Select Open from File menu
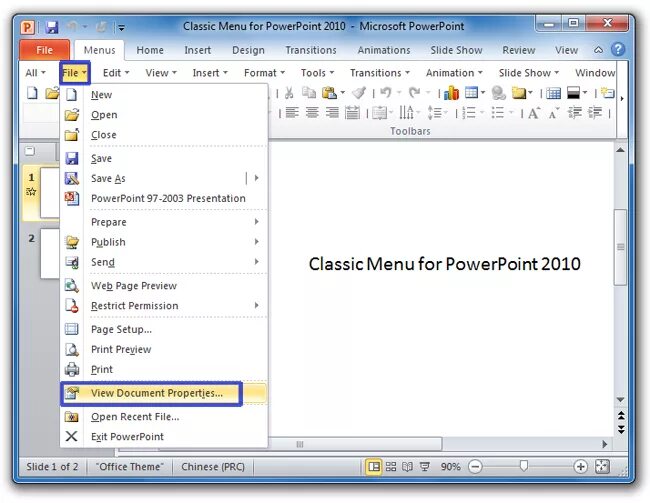650x503 pixels. click(164, 114)
